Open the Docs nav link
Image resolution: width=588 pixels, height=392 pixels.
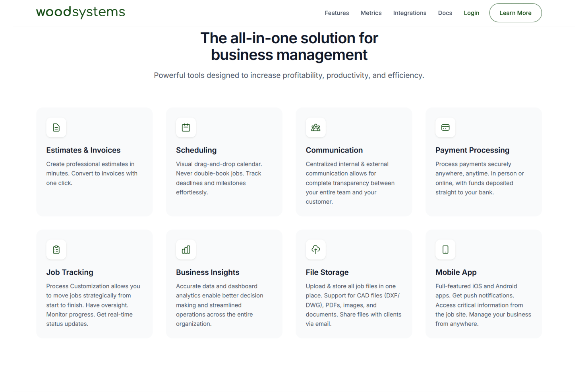[445, 13]
